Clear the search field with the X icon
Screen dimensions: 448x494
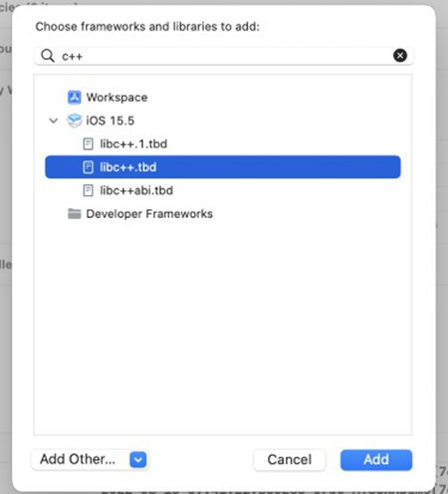point(400,55)
